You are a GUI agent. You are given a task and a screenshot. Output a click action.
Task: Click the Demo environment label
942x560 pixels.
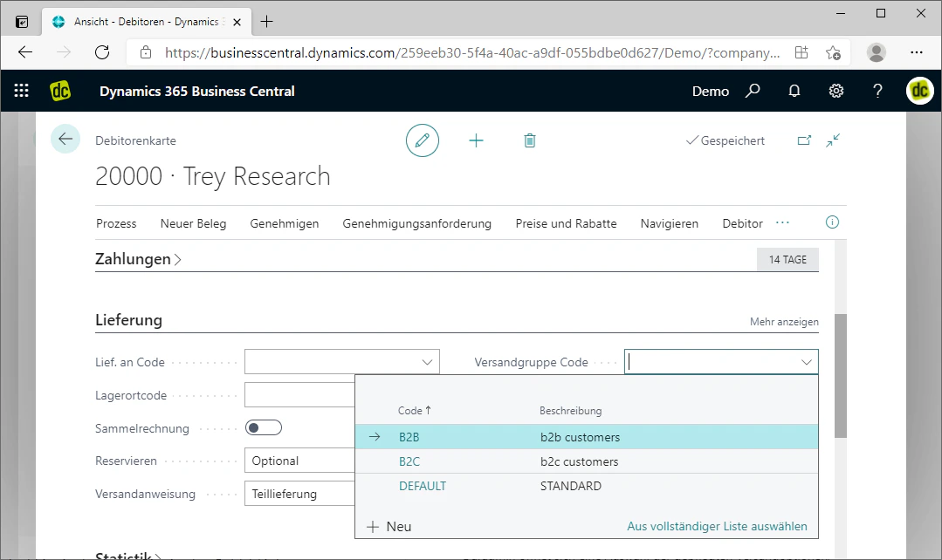pos(710,92)
